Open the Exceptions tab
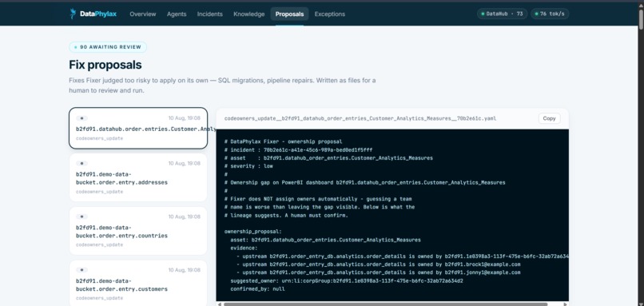Viewport: 644px width, 306px height. 330,14
